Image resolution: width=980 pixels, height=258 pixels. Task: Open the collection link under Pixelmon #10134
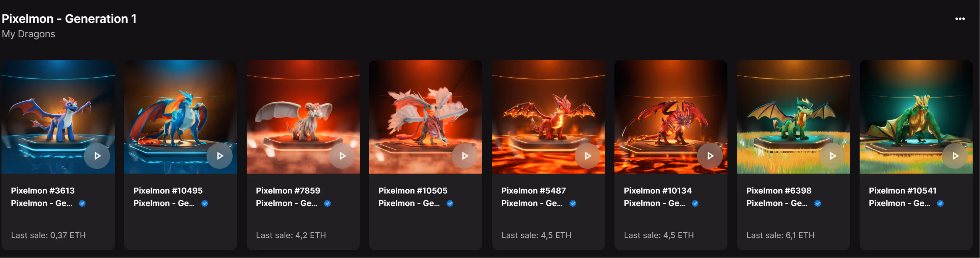(x=654, y=203)
